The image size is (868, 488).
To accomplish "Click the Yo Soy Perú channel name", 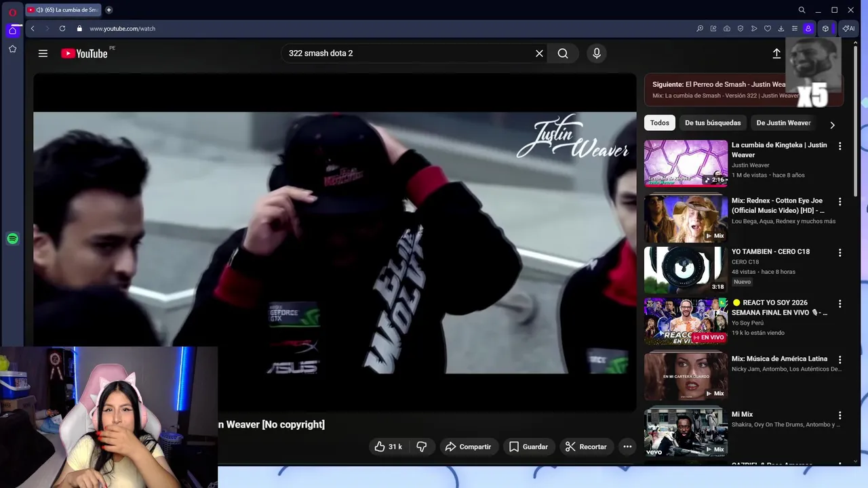I will click(747, 323).
